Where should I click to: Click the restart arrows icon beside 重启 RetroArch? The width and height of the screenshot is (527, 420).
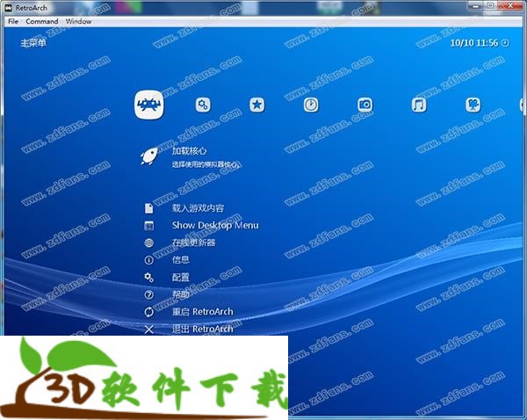pos(149,312)
